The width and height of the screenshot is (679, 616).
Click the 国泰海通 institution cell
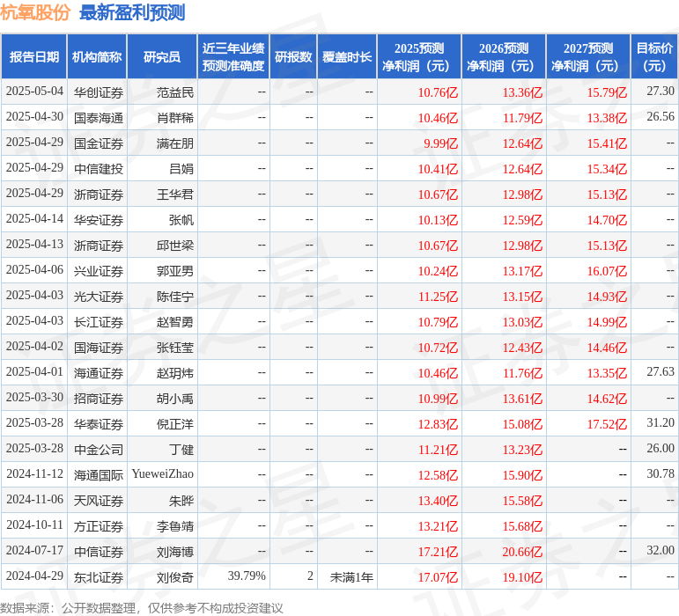pyautogui.click(x=99, y=118)
